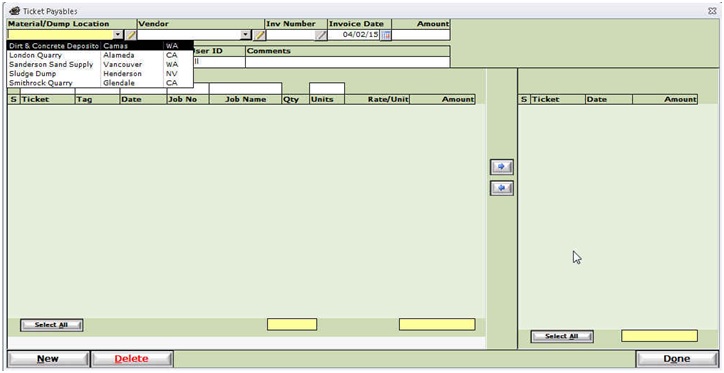Click the right arrow transfer button
Image resolution: width=724 pixels, height=373 pixels.
point(501,167)
